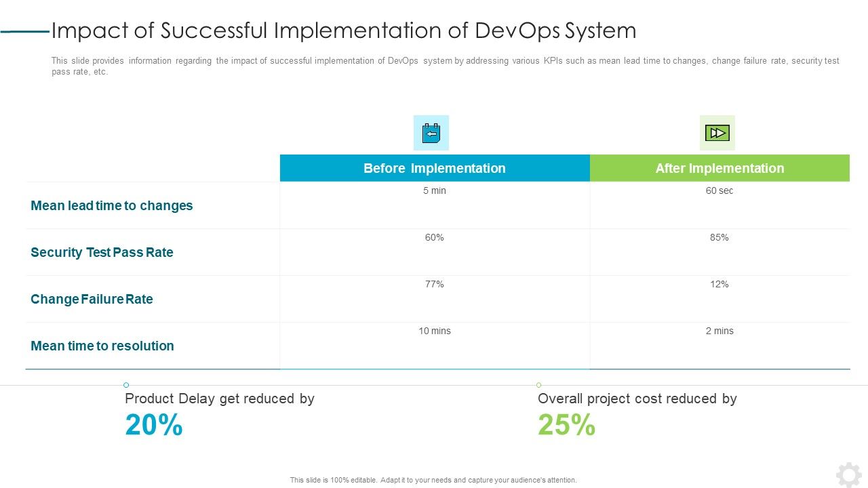
Task: Select the After Implementation column header
Action: point(719,168)
